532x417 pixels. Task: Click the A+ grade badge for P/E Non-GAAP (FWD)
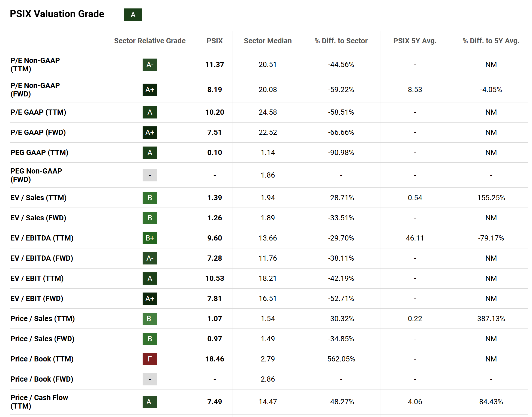150,90
